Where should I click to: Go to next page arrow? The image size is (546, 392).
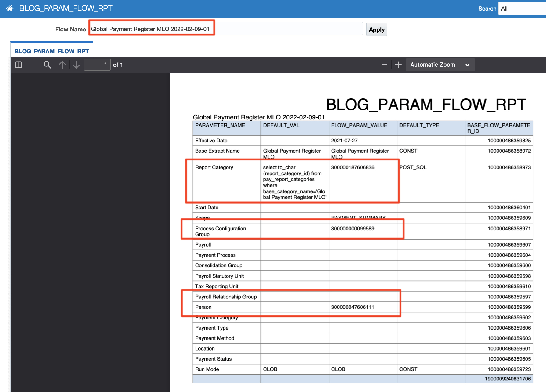[x=76, y=65]
